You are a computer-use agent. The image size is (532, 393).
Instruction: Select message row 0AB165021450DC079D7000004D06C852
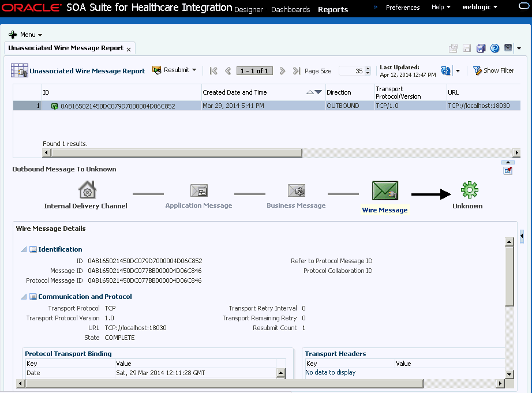coord(267,106)
